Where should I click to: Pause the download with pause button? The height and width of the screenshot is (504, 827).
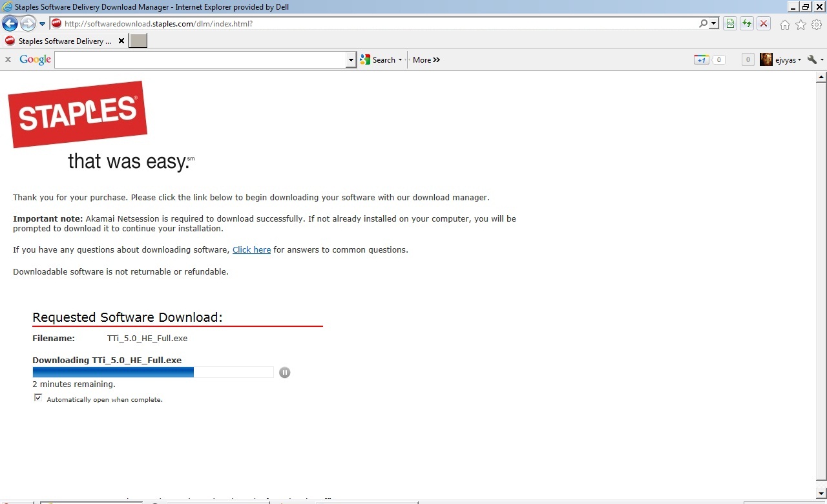click(x=285, y=372)
